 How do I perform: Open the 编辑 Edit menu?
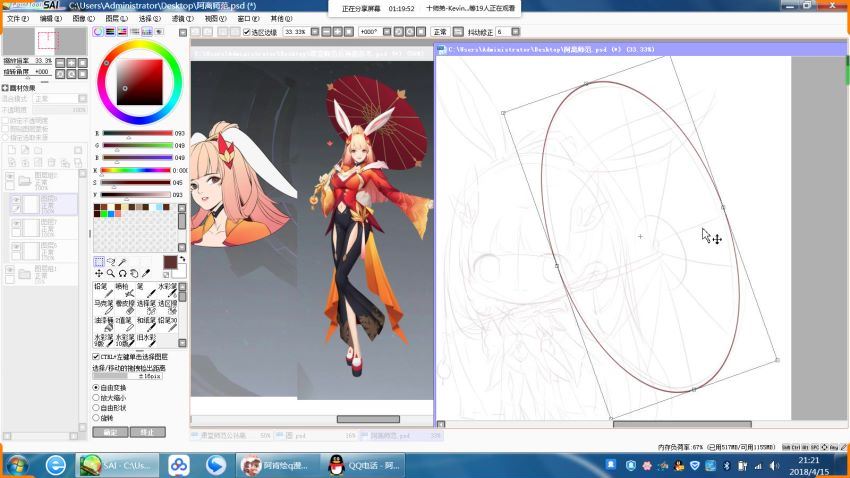click(50, 18)
